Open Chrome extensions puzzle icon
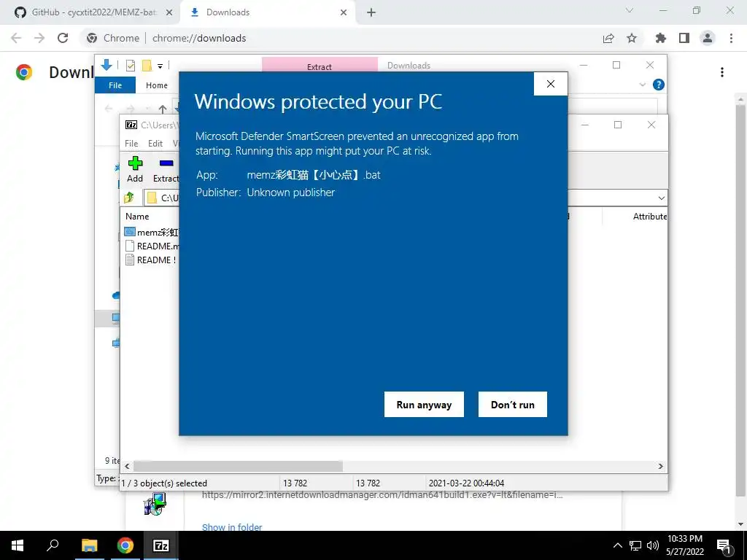 click(x=660, y=38)
